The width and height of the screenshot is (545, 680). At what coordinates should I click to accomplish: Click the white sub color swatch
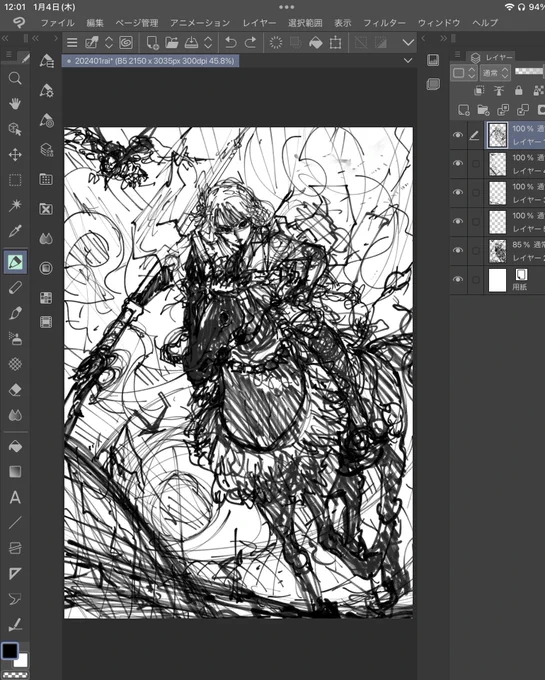(x=22, y=661)
